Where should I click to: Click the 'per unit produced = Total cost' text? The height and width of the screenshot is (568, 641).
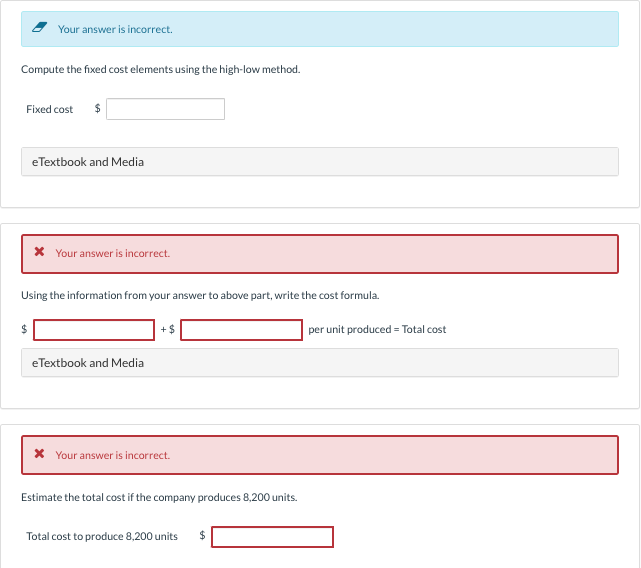[377, 329]
